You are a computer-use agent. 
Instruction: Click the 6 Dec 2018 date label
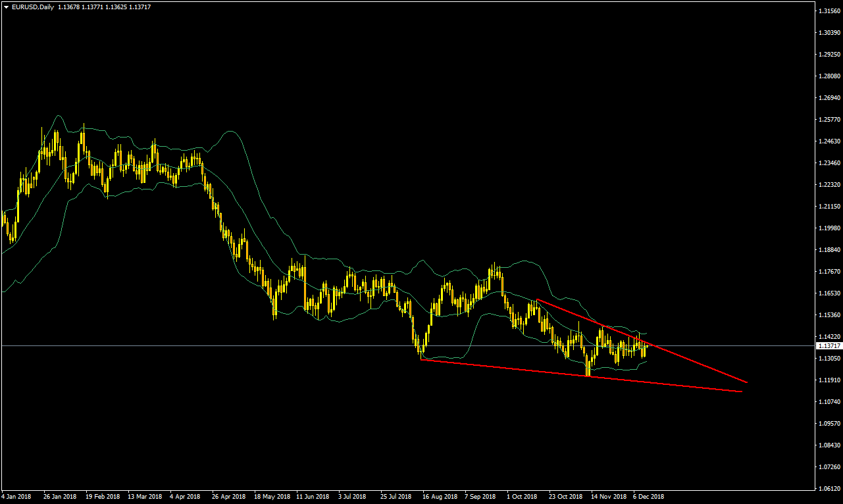(648, 497)
